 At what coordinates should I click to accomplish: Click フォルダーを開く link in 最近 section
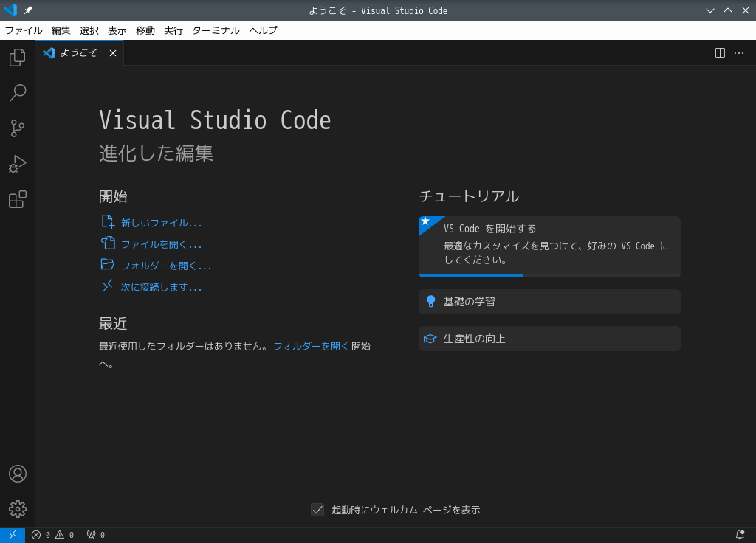311,346
